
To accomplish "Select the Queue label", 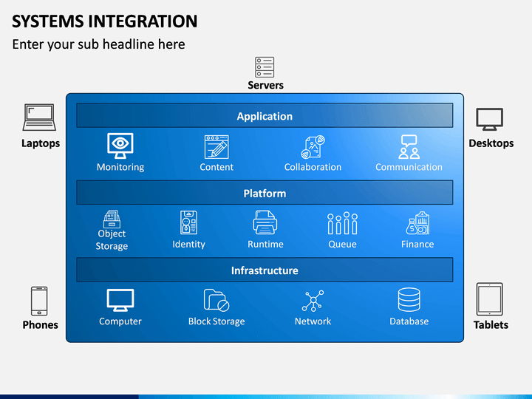I will [x=342, y=245].
